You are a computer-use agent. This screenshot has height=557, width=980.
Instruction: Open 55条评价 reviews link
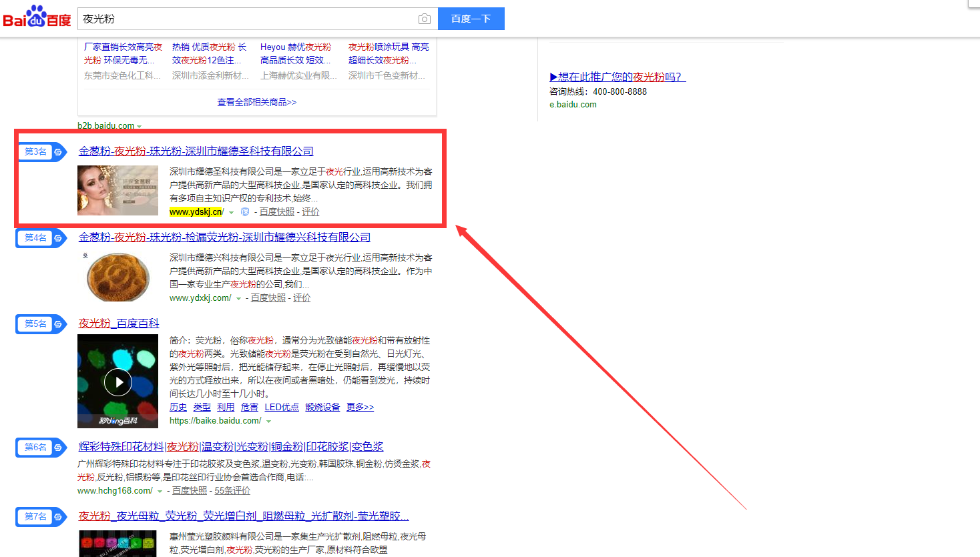(232, 491)
